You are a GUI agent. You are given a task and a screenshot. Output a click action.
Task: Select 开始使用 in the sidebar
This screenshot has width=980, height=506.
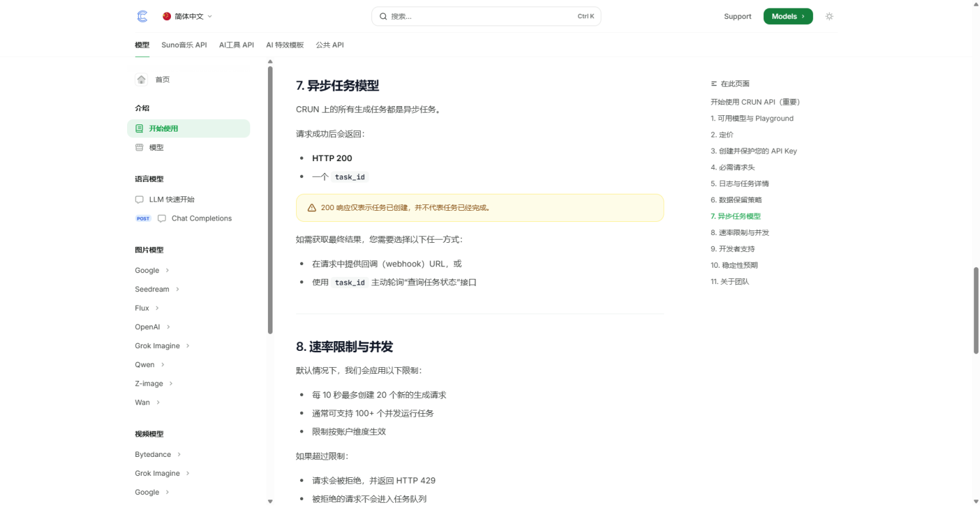[189, 128]
